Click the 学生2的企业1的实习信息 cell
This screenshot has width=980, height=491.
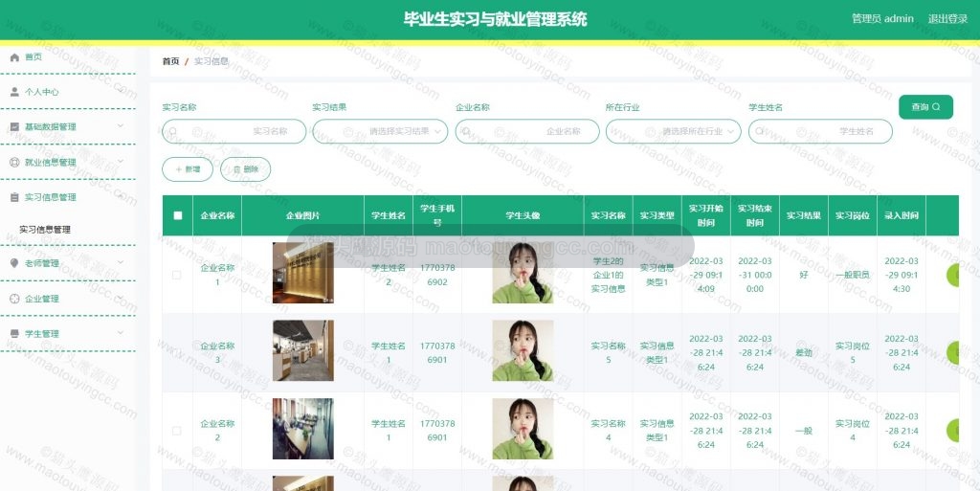(x=609, y=275)
